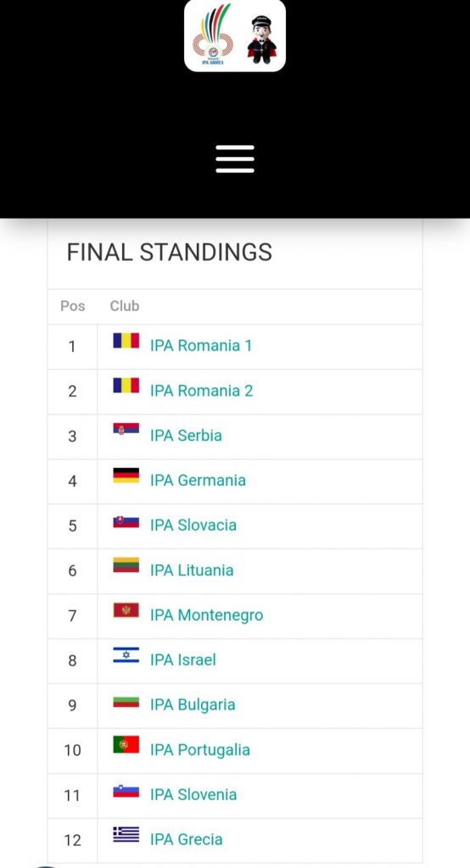
Task: Click the Israel flag icon
Action: click(x=126, y=655)
